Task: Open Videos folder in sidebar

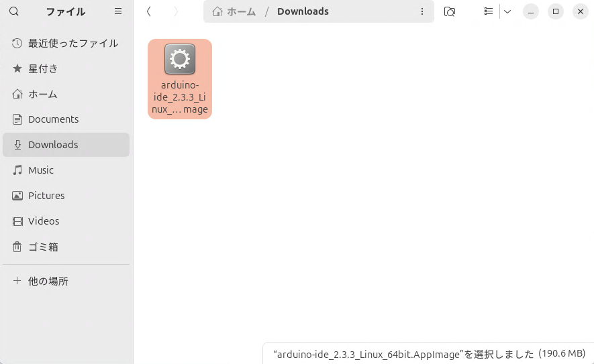Action: [66, 221]
